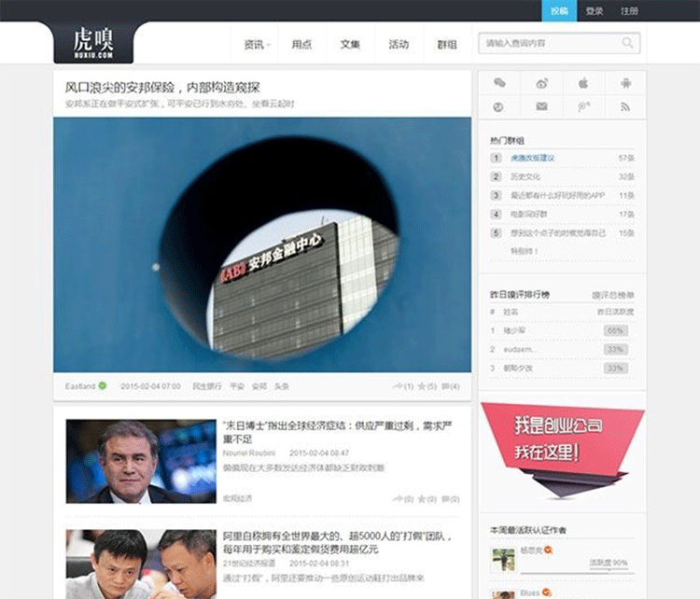The width and height of the screenshot is (700, 599).
Task: Open the author Eastland profile link
Action: (x=80, y=386)
